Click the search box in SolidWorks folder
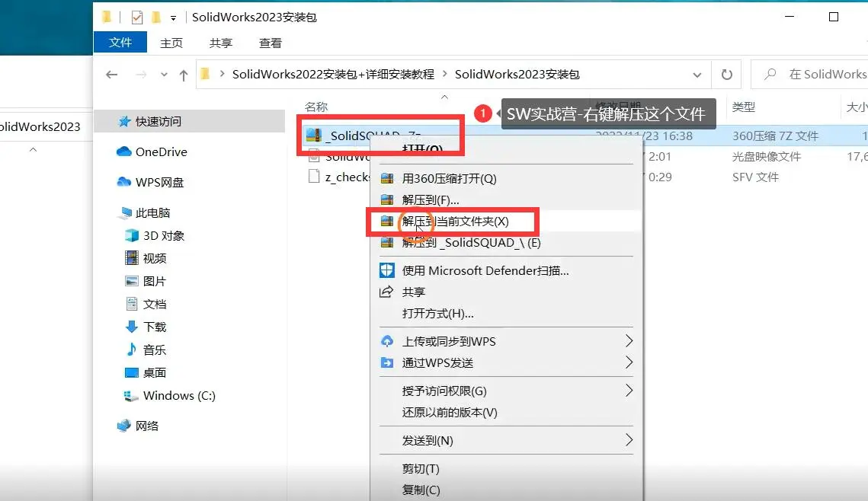The height and width of the screenshot is (501, 868). (x=811, y=74)
